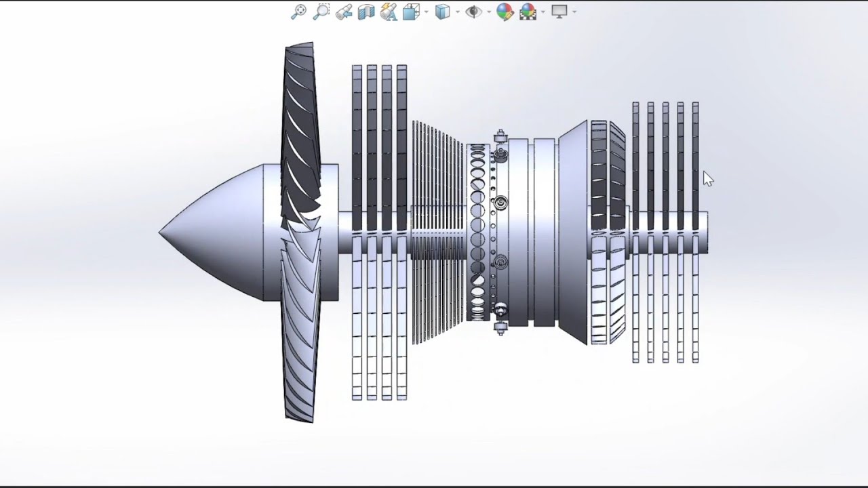Image resolution: width=868 pixels, height=488 pixels.
Task: Expand the Hide/Show Items dropdown arrow
Action: (x=489, y=12)
